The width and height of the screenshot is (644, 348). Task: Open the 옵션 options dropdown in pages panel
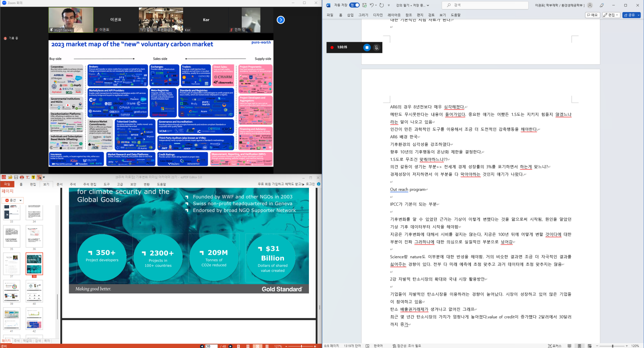pos(13,200)
